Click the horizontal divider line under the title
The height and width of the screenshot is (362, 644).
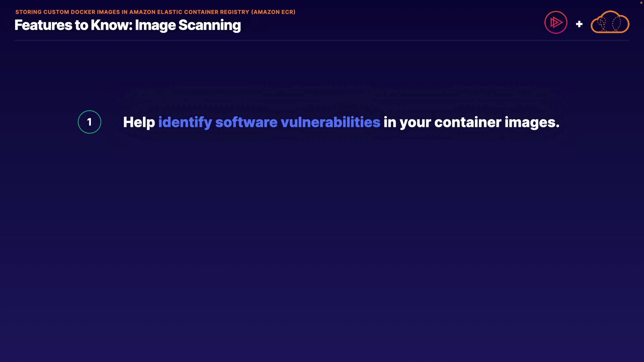[322, 40]
